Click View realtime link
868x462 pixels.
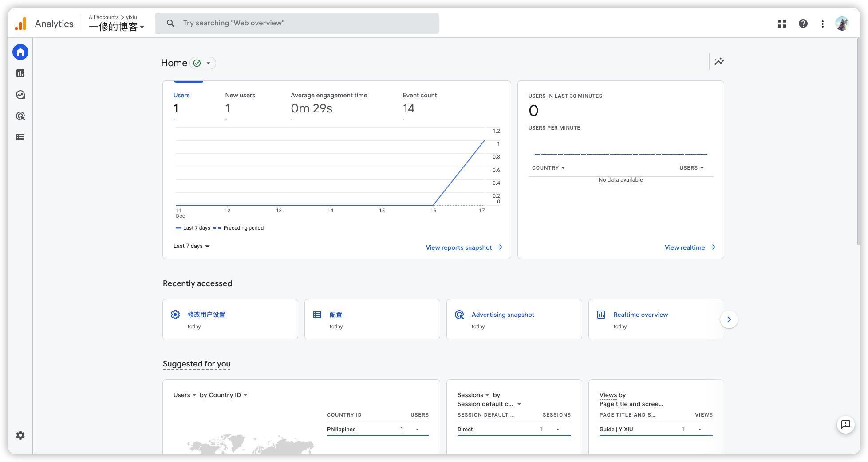coord(685,247)
